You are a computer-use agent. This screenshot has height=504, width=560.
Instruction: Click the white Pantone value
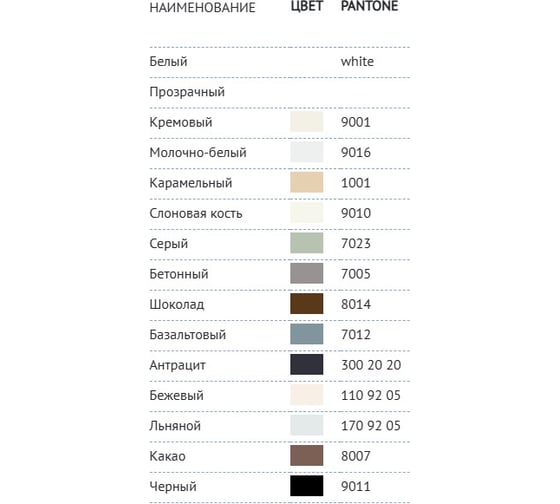pos(357,61)
